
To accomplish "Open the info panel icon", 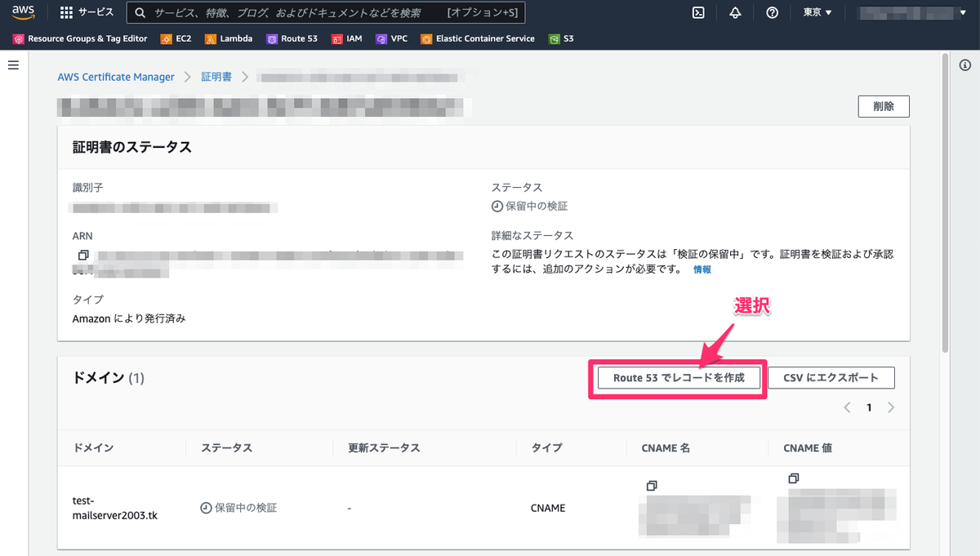I will tap(964, 64).
